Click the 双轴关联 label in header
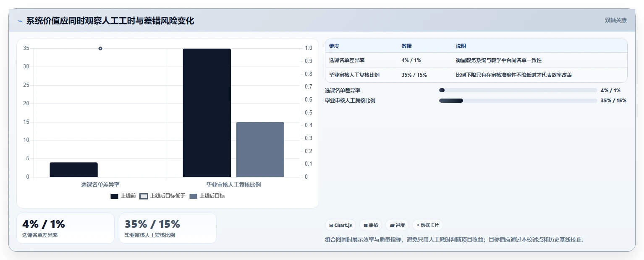The image size is (644, 260). [616, 20]
